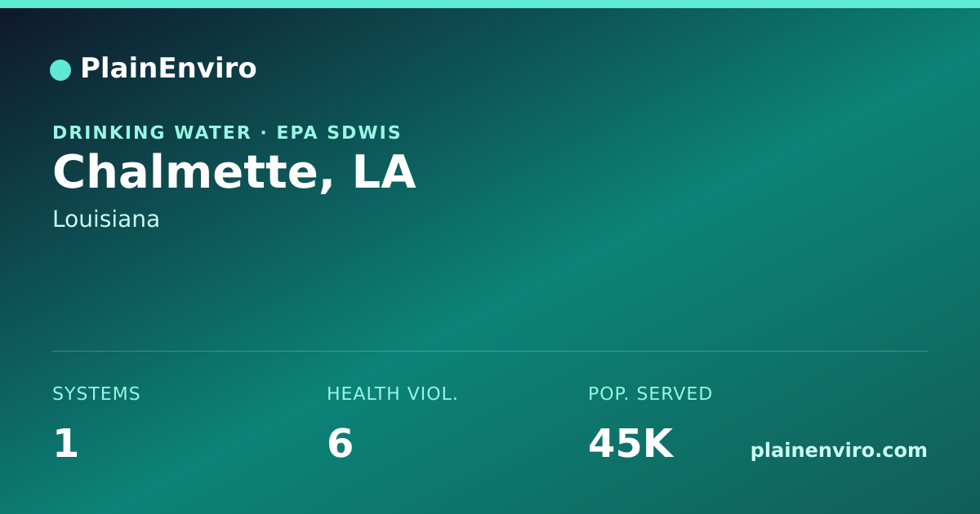This screenshot has height=514, width=980.
Task: Click the HEALTH VIOL. stat label
Action: click(x=392, y=394)
